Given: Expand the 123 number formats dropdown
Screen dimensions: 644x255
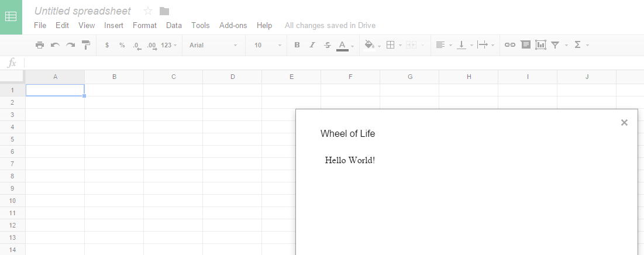Looking at the screenshot, I should click(168, 45).
